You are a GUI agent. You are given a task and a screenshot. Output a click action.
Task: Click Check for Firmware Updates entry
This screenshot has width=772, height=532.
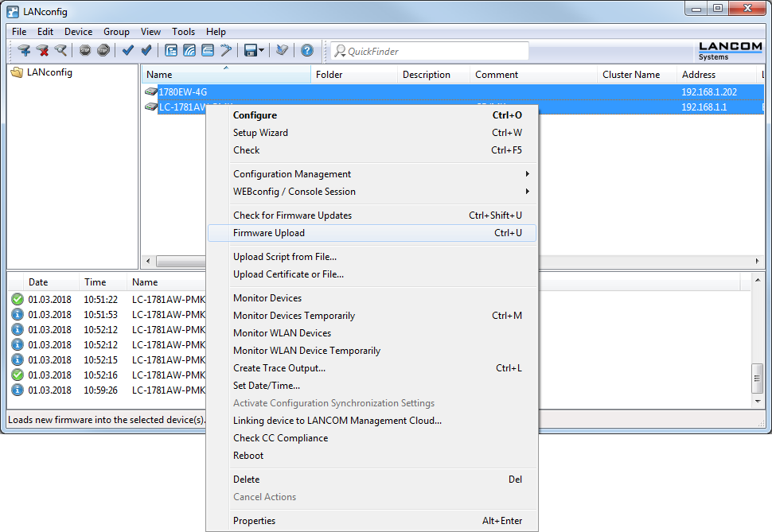(x=292, y=216)
